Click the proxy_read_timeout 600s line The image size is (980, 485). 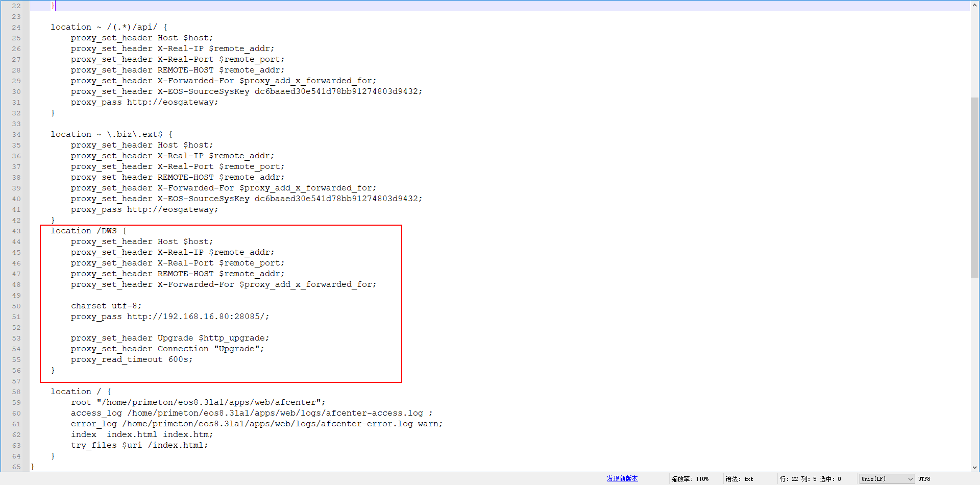[x=132, y=359]
